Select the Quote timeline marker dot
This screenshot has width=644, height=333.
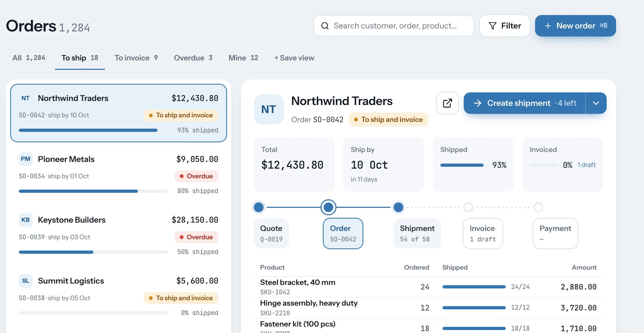(259, 207)
